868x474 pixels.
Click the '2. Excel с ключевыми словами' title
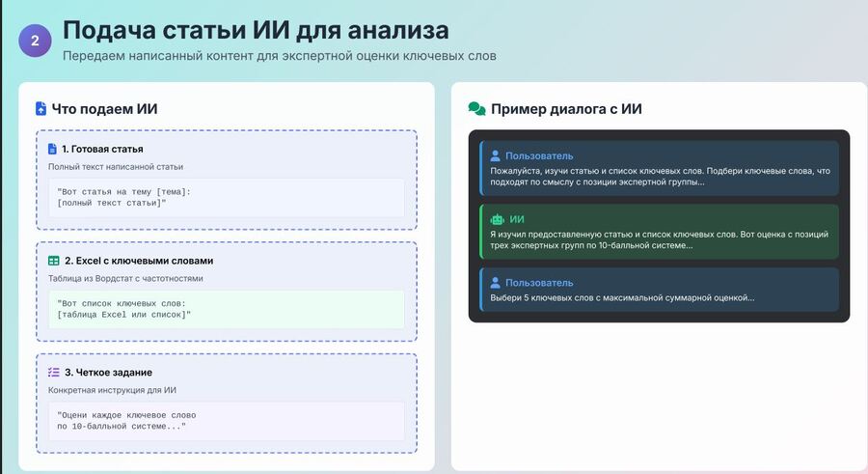pos(139,261)
